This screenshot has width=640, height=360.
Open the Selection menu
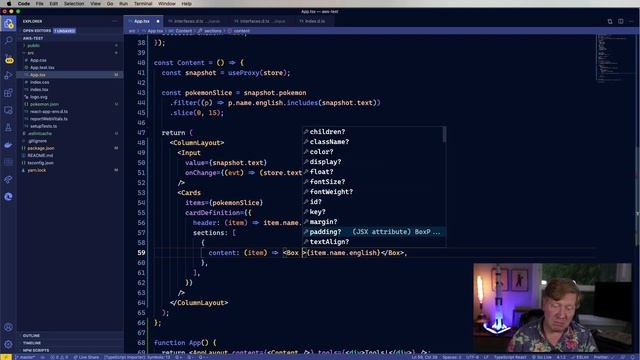pyautogui.click(x=74, y=3)
